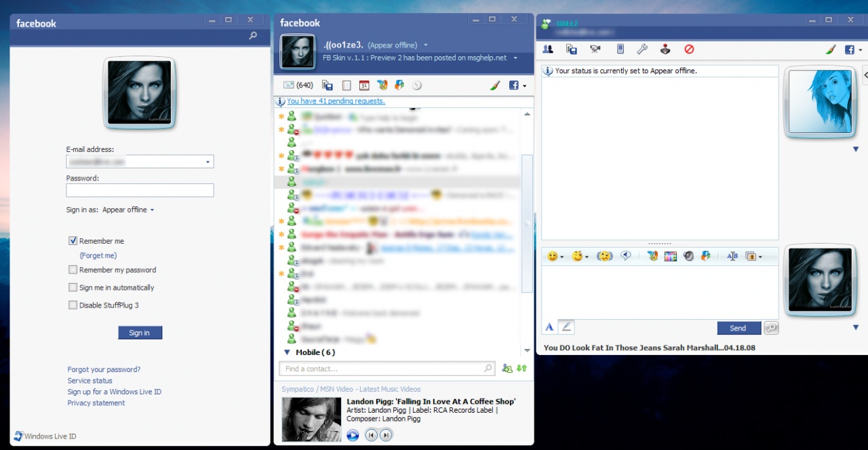This screenshot has width=868, height=450.
Task: Click the colored blocks icon in chat input toolbar
Action: tap(706, 256)
